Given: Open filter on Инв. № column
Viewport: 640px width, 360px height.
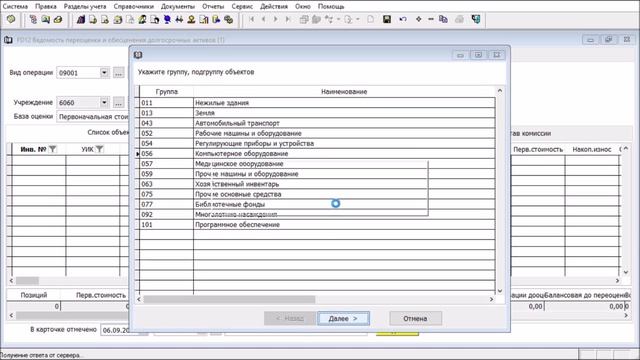Looking at the screenshot, I should (x=53, y=149).
